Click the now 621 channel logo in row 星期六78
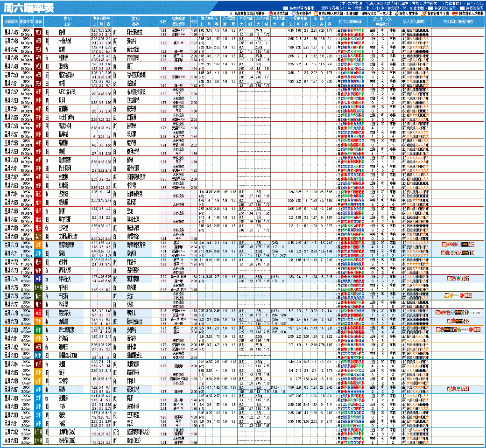Image resolution: width=486 pixels, height=448 pixels. pos(462,313)
